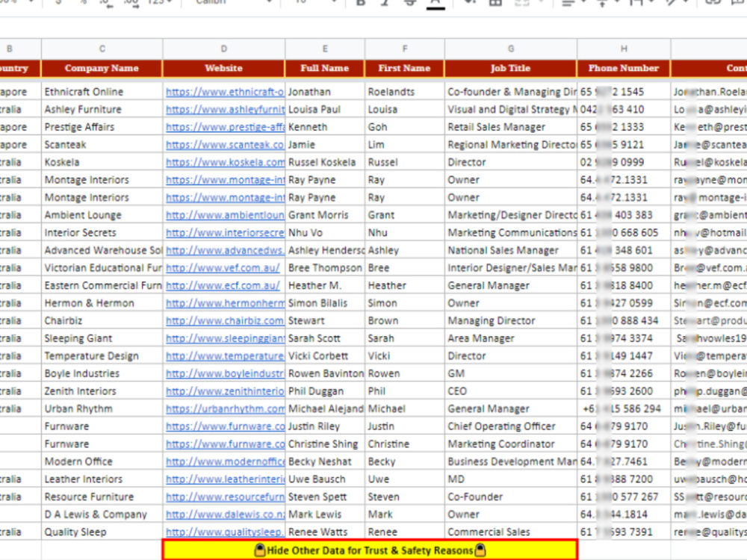Open the scanteak website link
747x560 pixels.
[225, 145]
